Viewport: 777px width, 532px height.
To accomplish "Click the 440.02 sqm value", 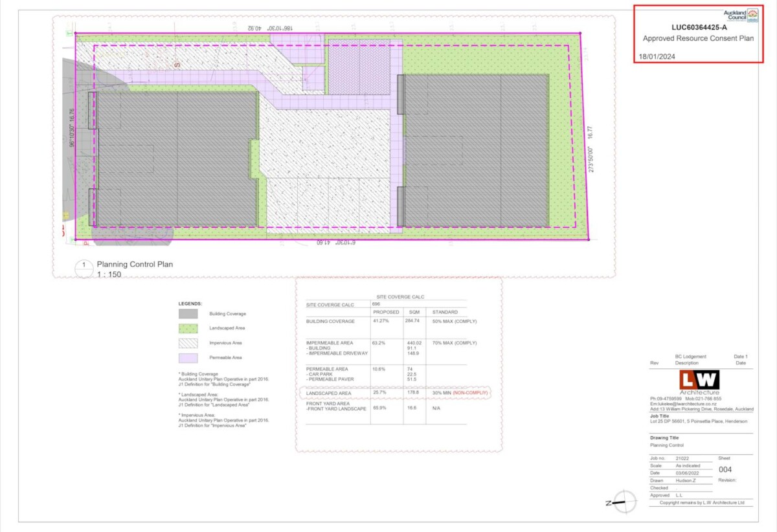I will pyautogui.click(x=413, y=343).
